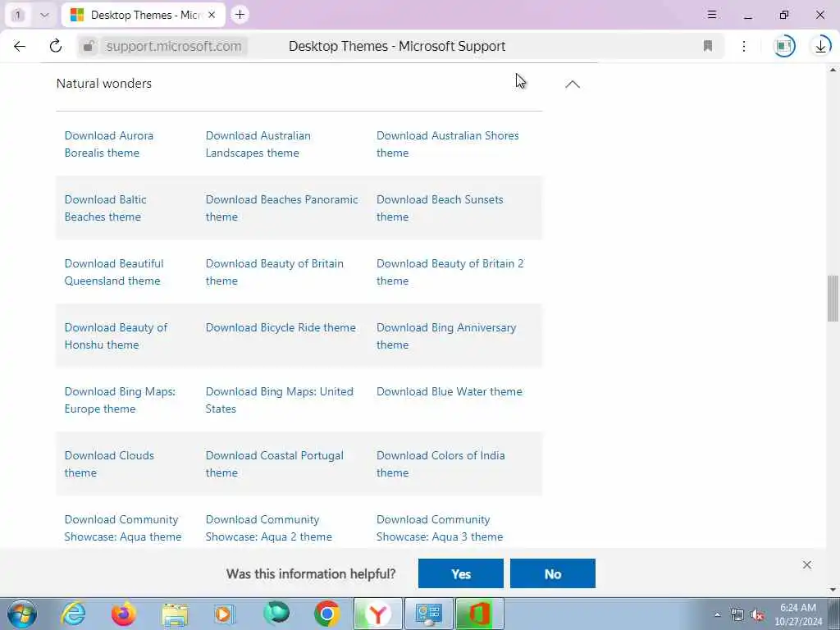Download Clouds theme

pos(109,464)
